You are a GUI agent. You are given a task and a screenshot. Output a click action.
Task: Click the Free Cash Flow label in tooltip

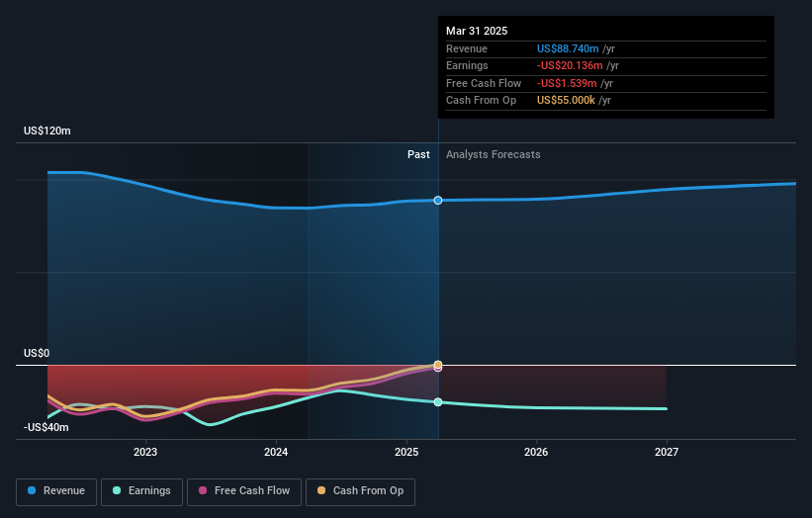(x=484, y=83)
